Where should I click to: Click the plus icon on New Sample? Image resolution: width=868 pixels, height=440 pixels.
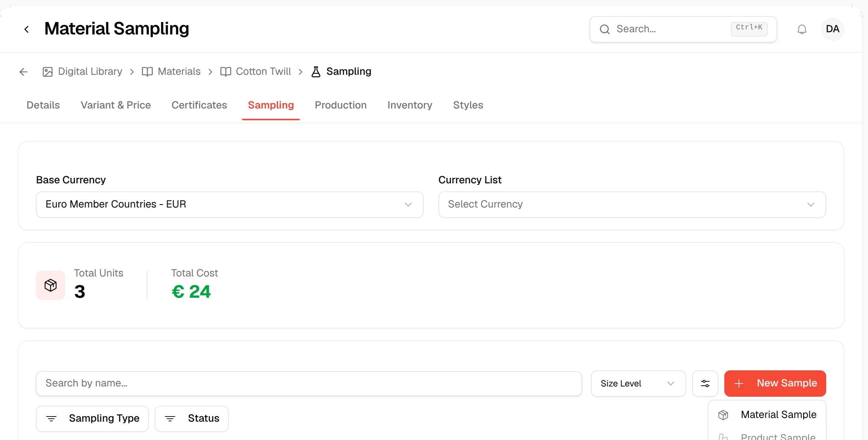click(x=739, y=384)
